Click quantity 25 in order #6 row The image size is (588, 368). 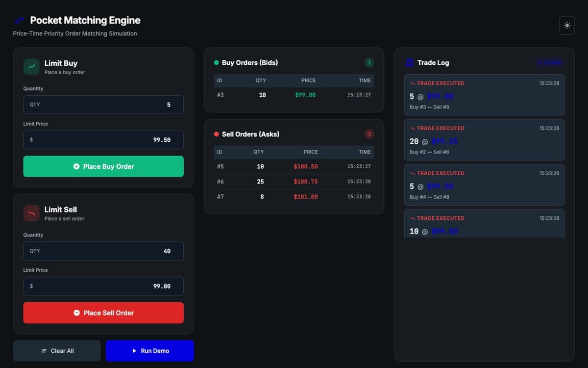pyautogui.click(x=260, y=182)
